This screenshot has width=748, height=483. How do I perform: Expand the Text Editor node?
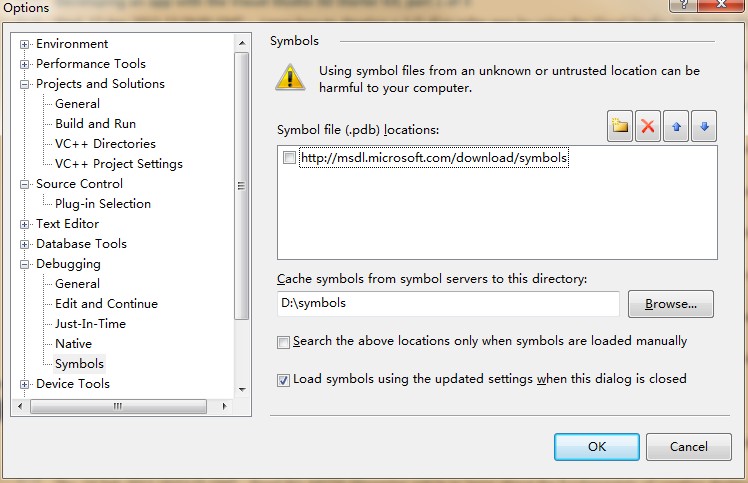coord(24,224)
